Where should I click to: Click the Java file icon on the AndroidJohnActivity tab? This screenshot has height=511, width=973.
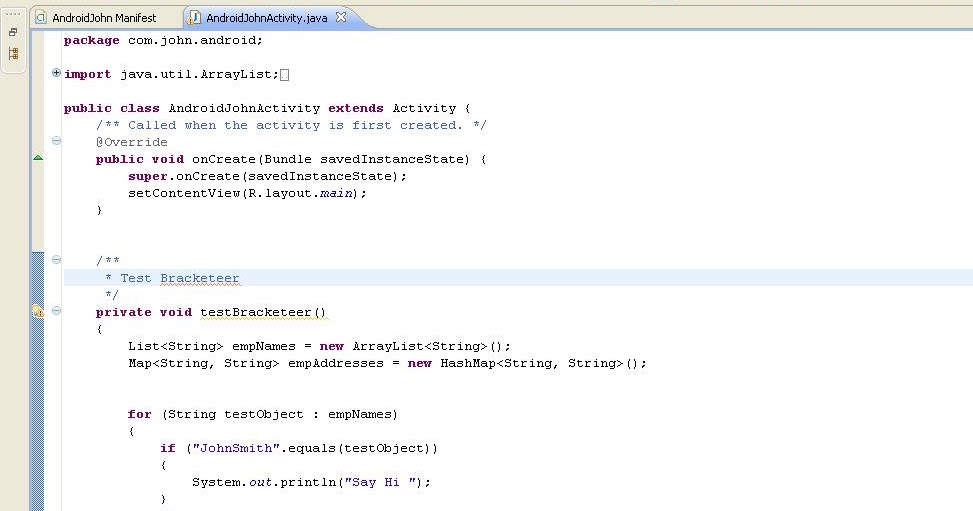[194, 18]
